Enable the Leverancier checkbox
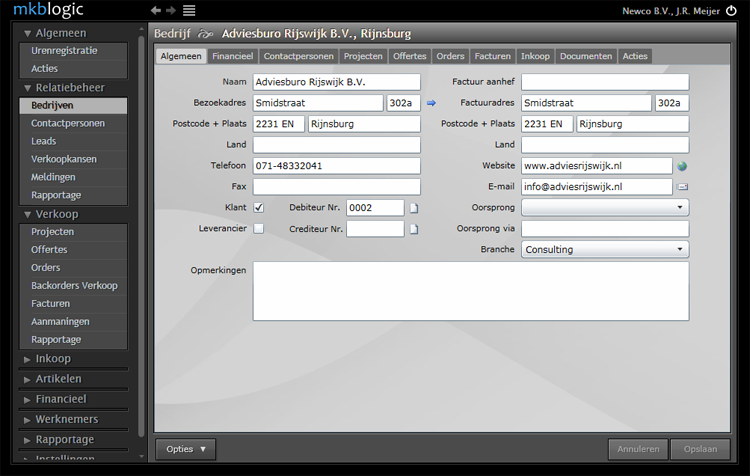 (x=259, y=229)
